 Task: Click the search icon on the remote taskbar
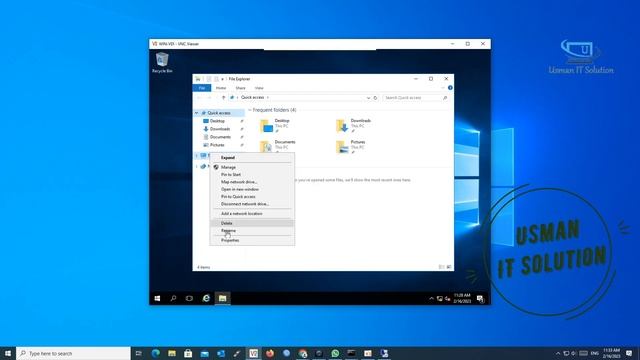tap(173, 298)
